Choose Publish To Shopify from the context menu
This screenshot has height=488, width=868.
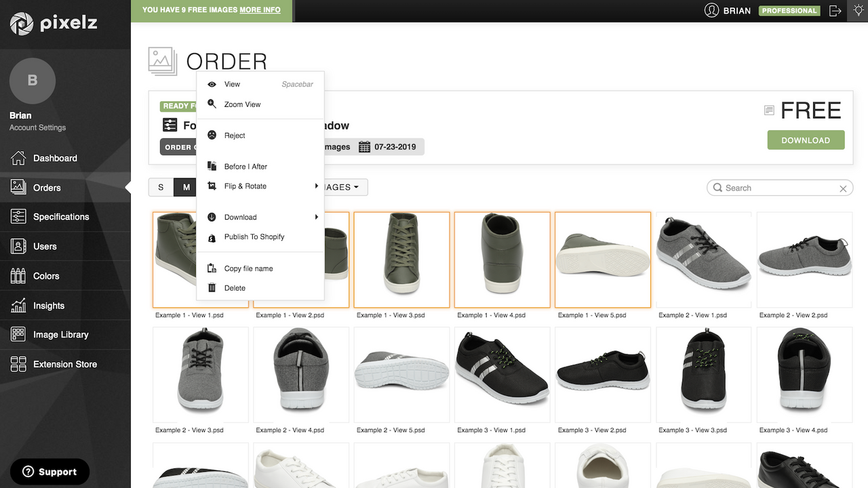tap(256, 237)
